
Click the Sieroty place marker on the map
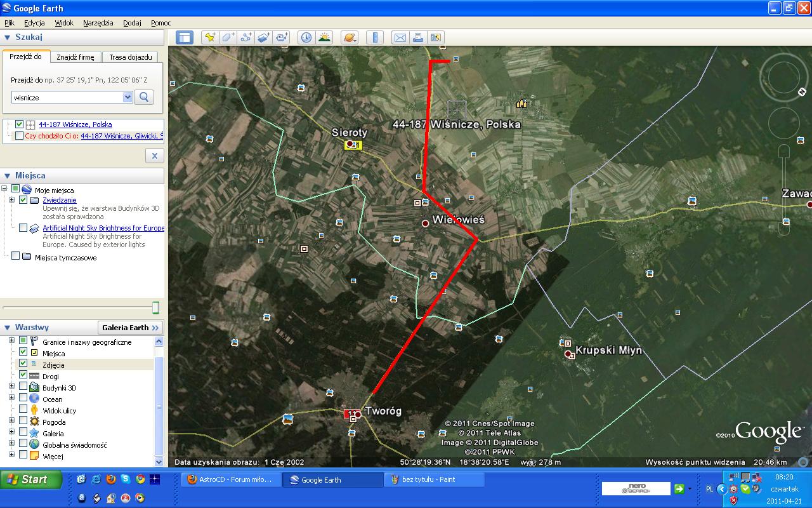click(x=349, y=144)
